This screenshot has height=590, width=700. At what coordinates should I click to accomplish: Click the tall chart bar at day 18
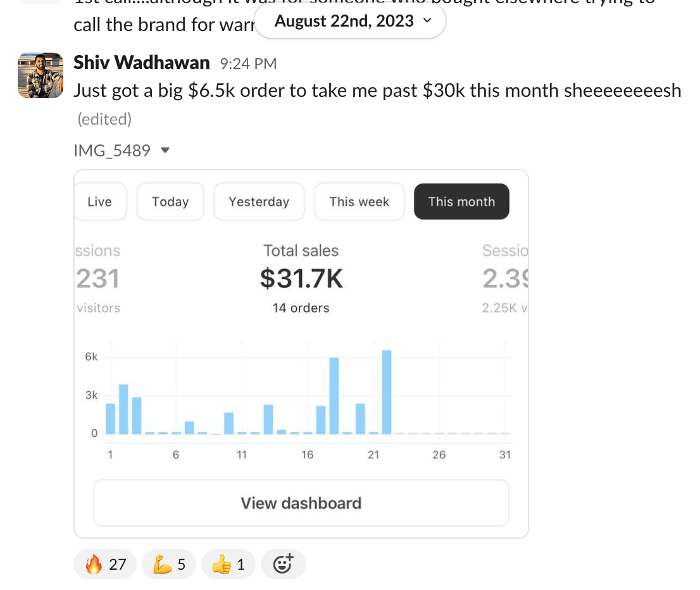click(334, 396)
